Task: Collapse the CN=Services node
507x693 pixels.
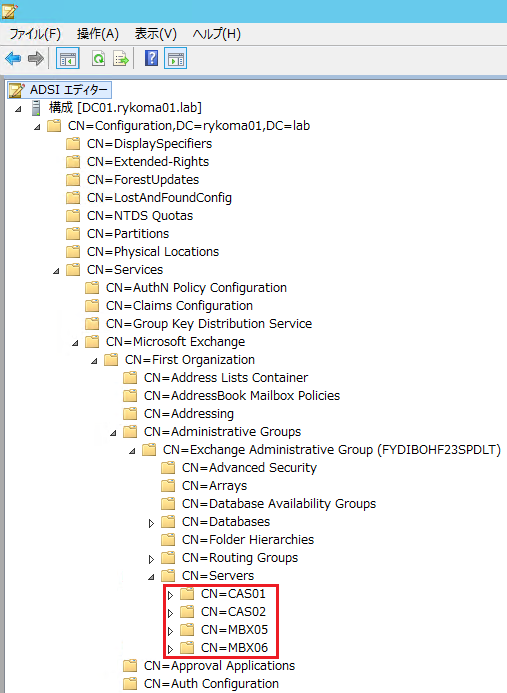Action: [x=56, y=270]
